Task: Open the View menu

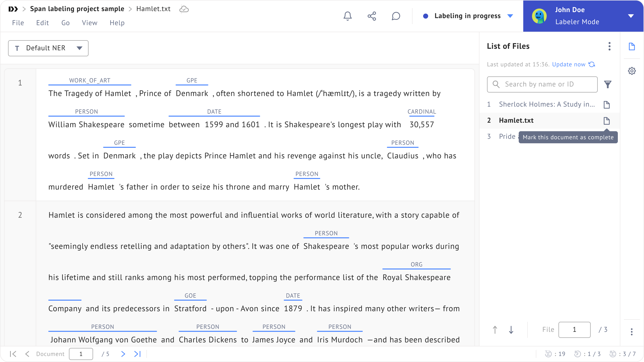Action: pos(90,23)
